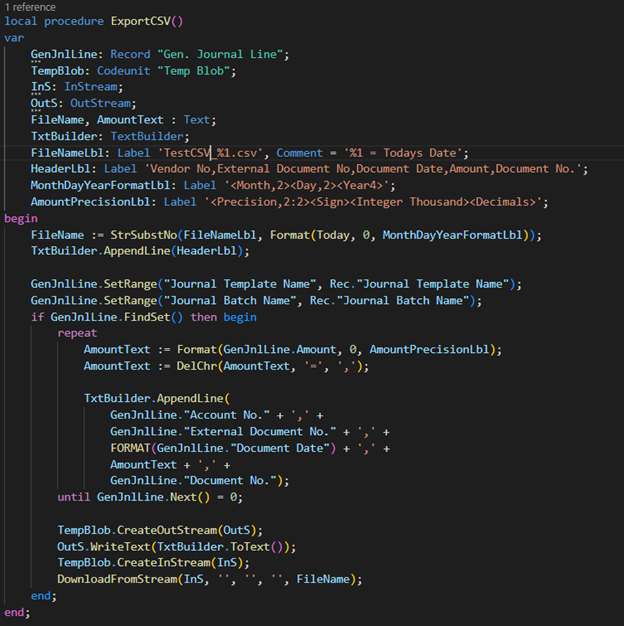Click the InStream type keyword
Screen dimensions: 624x626
pyautogui.click(x=91, y=87)
